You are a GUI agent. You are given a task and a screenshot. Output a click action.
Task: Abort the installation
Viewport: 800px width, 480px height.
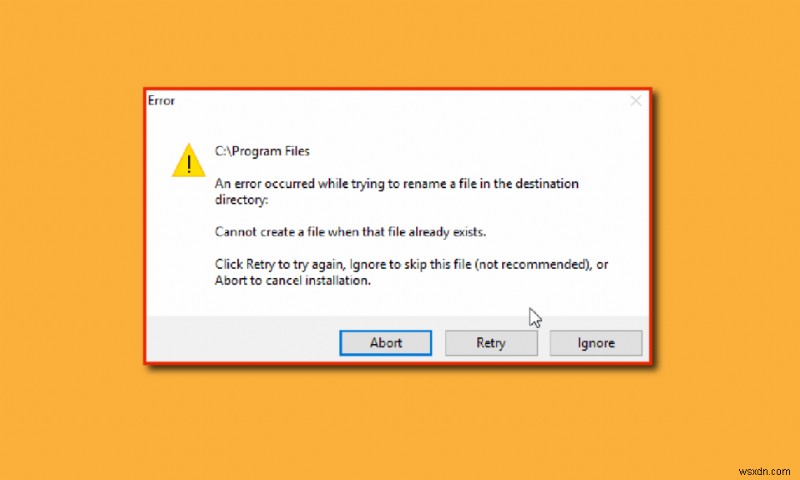386,343
